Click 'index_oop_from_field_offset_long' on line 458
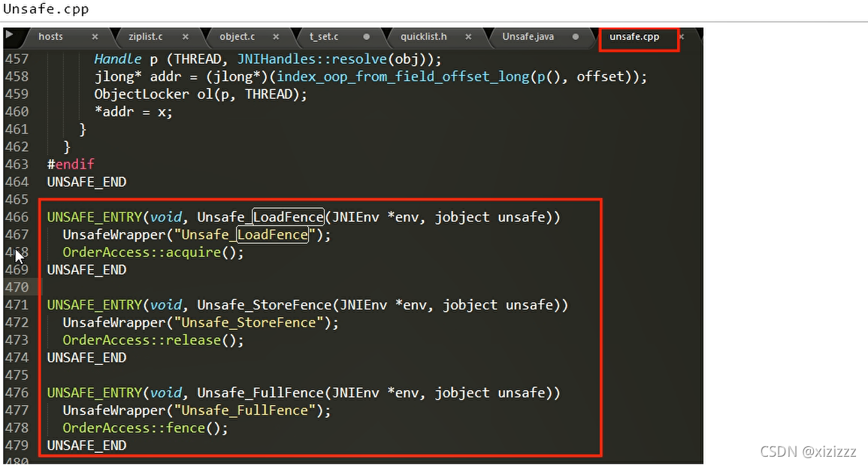Screen dimensions: 868x465 pyautogui.click(x=403, y=77)
